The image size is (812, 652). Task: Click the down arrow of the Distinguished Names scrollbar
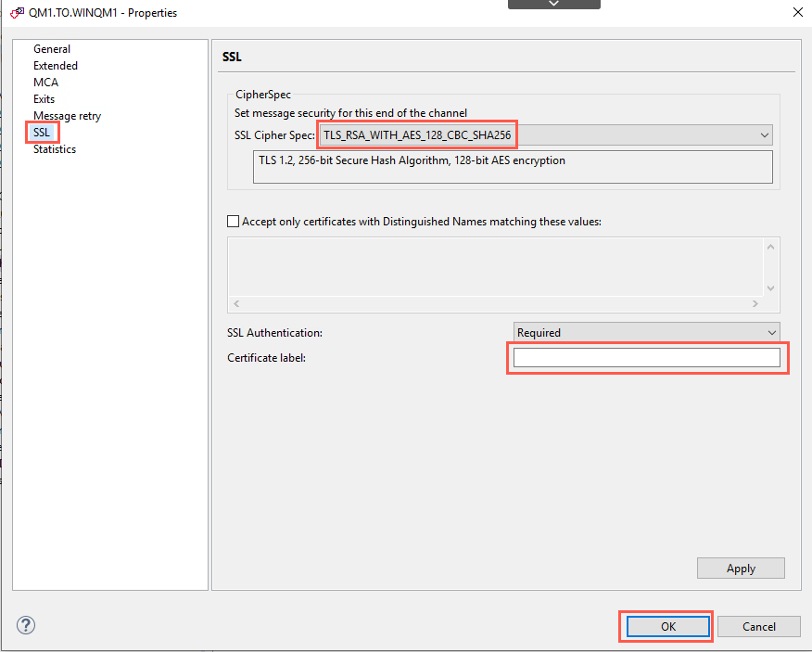click(x=770, y=288)
